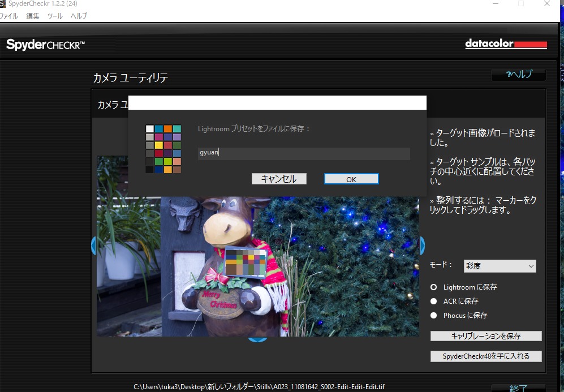
Task: Click the blue arrow below the photo
Action: 258,339
